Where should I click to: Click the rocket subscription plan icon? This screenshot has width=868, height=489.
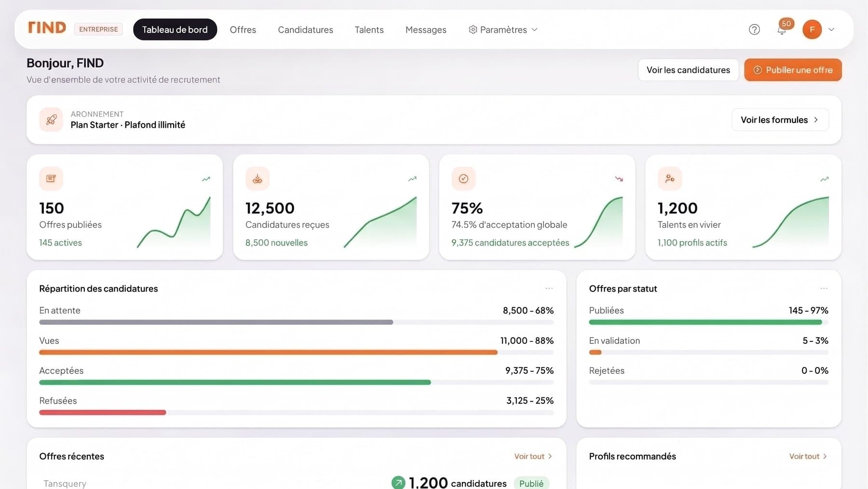51,120
